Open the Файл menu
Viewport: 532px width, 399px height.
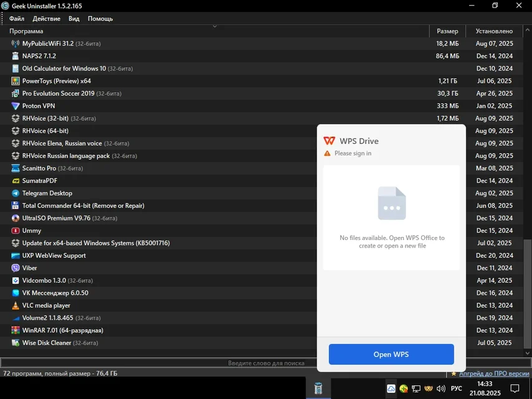17,19
